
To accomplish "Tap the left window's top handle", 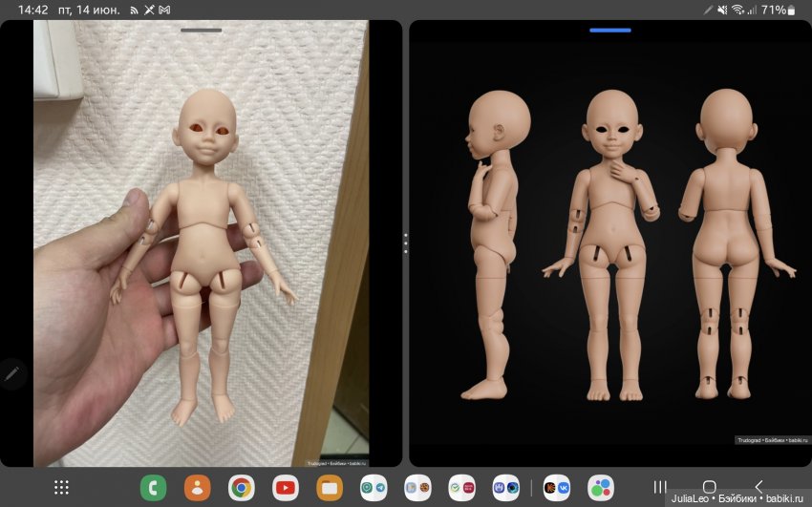I will [201, 30].
